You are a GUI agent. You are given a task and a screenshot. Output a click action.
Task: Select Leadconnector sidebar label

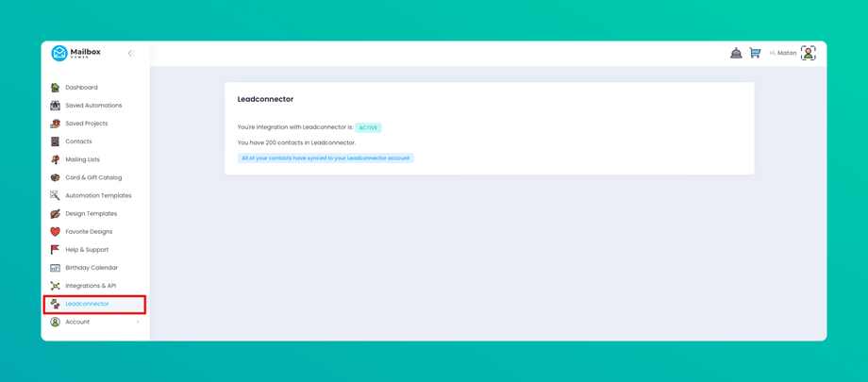coord(87,304)
